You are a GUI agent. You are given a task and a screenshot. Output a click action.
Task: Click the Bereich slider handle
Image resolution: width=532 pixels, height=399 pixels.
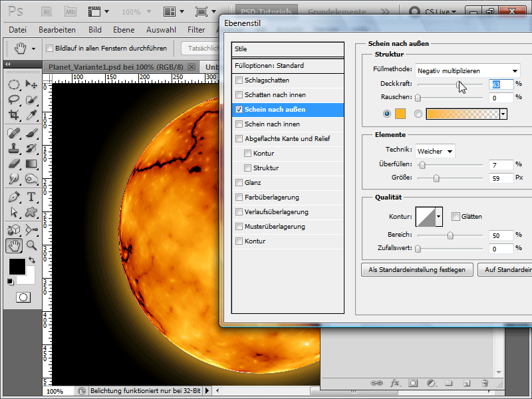click(450, 235)
